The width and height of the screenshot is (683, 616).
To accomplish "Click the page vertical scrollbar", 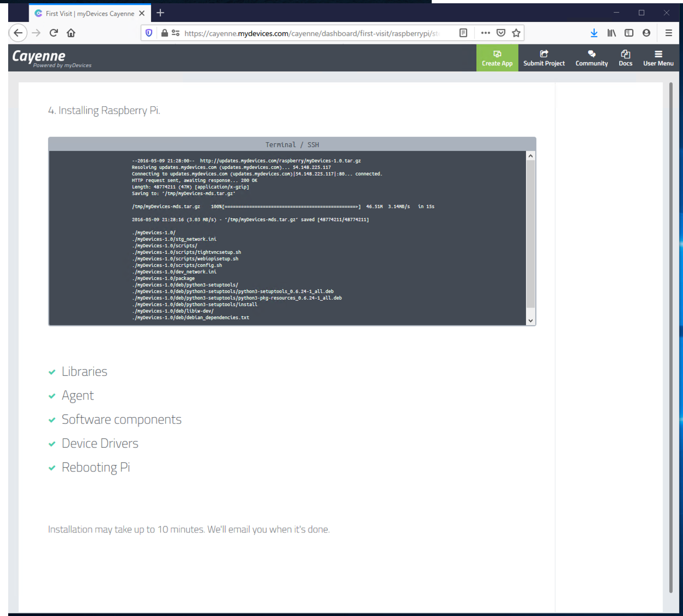I will click(670, 338).
